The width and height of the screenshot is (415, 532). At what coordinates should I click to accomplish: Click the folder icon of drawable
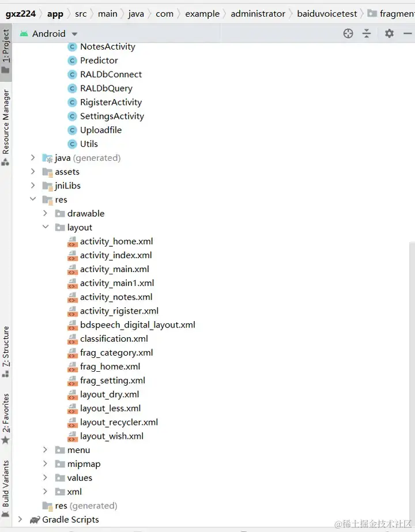pyautogui.click(x=60, y=213)
